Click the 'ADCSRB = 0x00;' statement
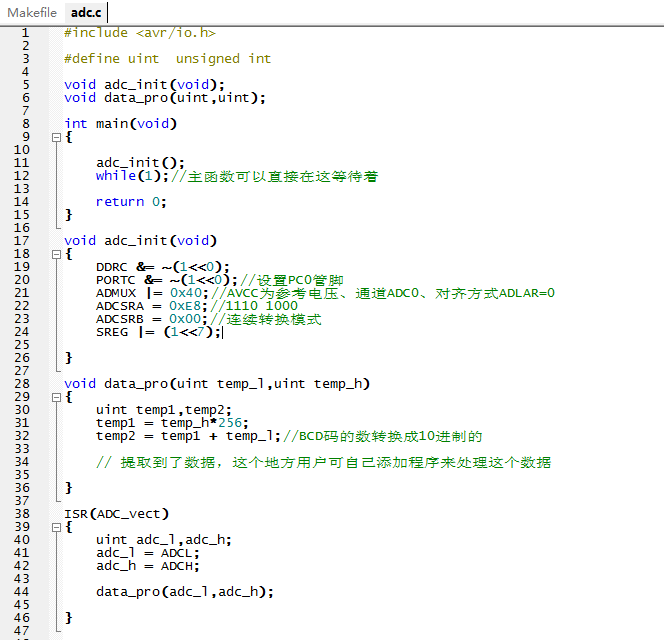The width and height of the screenshot is (664, 640). [152, 319]
